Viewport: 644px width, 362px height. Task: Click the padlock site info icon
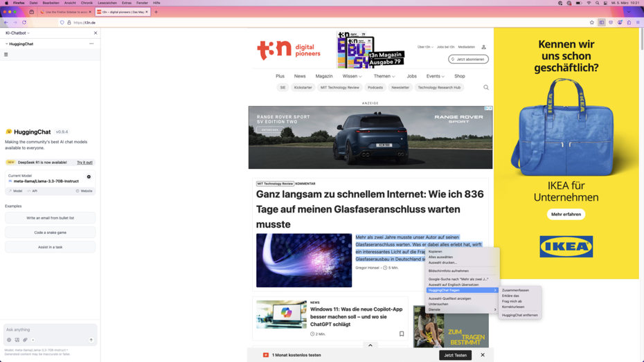pyautogui.click(x=69, y=23)
